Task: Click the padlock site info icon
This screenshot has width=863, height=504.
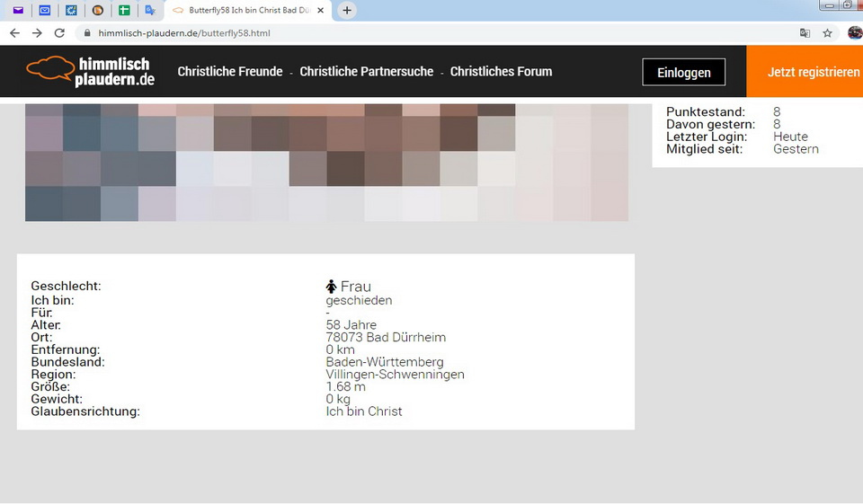Action: click(x=87, y=33)
